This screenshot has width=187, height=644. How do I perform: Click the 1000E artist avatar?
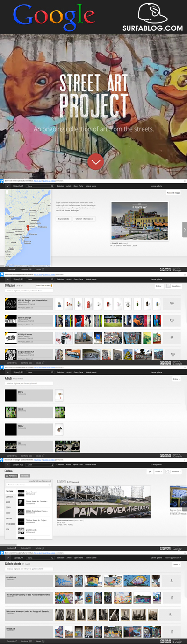pos(11,412)
